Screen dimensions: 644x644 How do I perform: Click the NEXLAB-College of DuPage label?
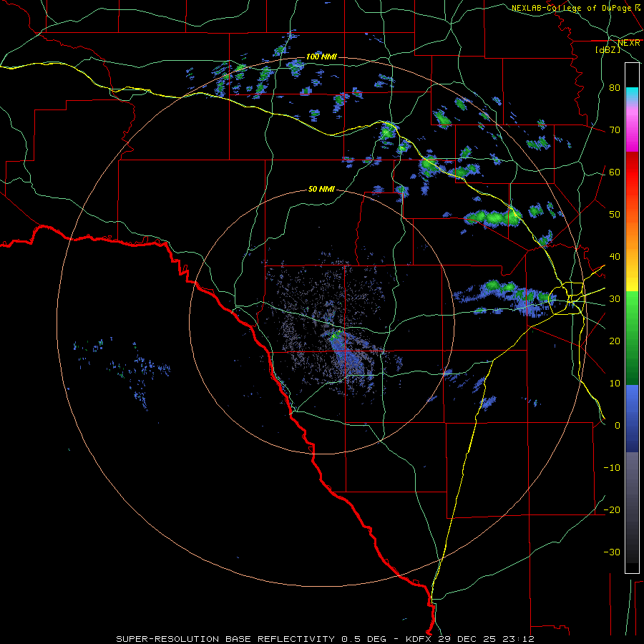click(572, 8)
